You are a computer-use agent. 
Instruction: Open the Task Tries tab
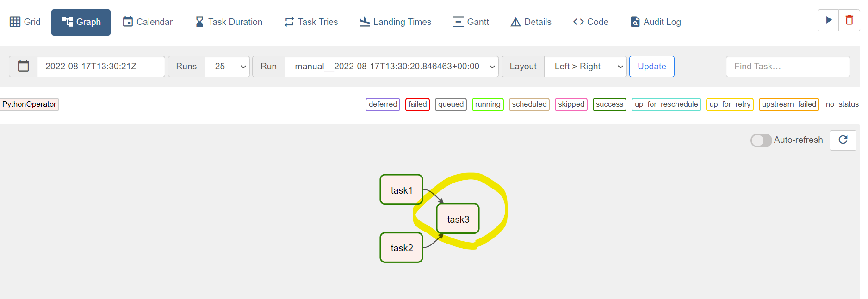(311, 22)
